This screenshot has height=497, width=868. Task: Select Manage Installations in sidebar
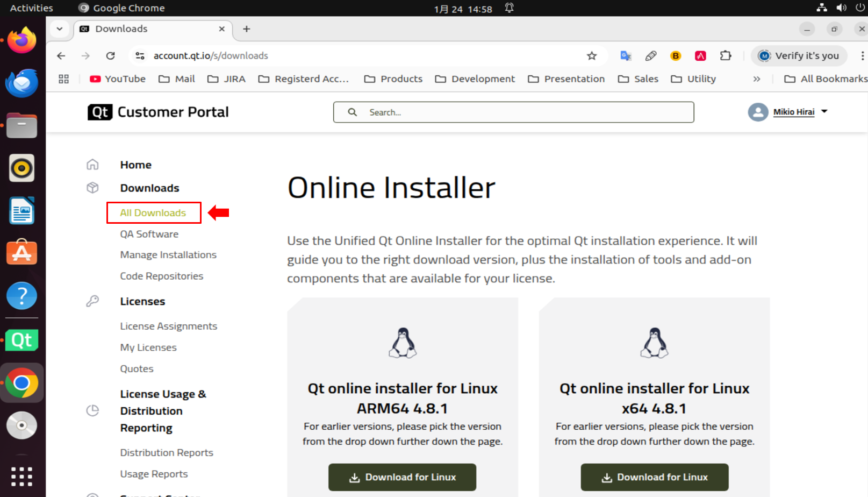[x=168, y=255]
